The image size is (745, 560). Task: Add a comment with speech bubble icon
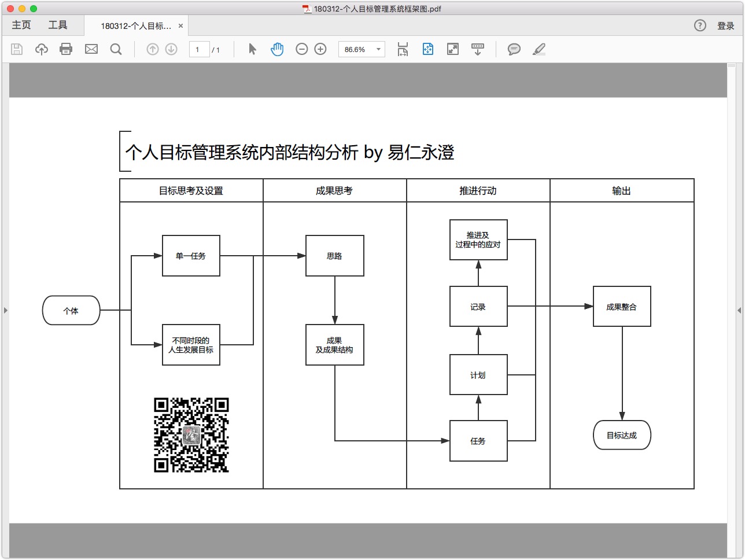pyautogui.click(x=514, y=49)
